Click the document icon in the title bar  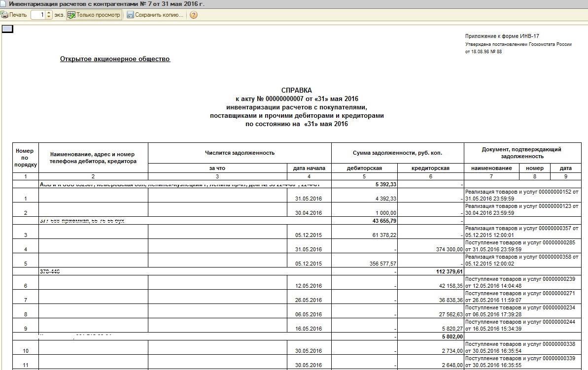point(3,4)
